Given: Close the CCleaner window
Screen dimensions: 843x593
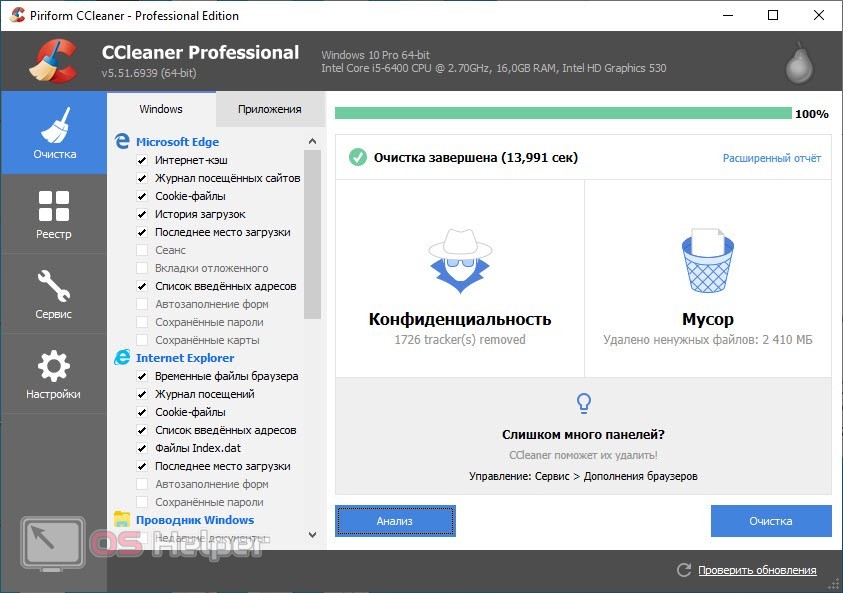Looking at the screenshot, I should [x=819, y=15].
